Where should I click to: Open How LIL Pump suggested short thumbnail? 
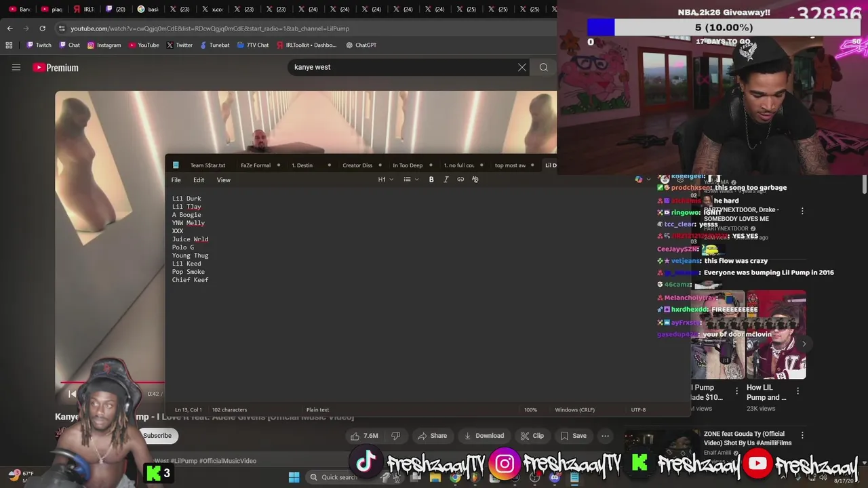(776, 335)
